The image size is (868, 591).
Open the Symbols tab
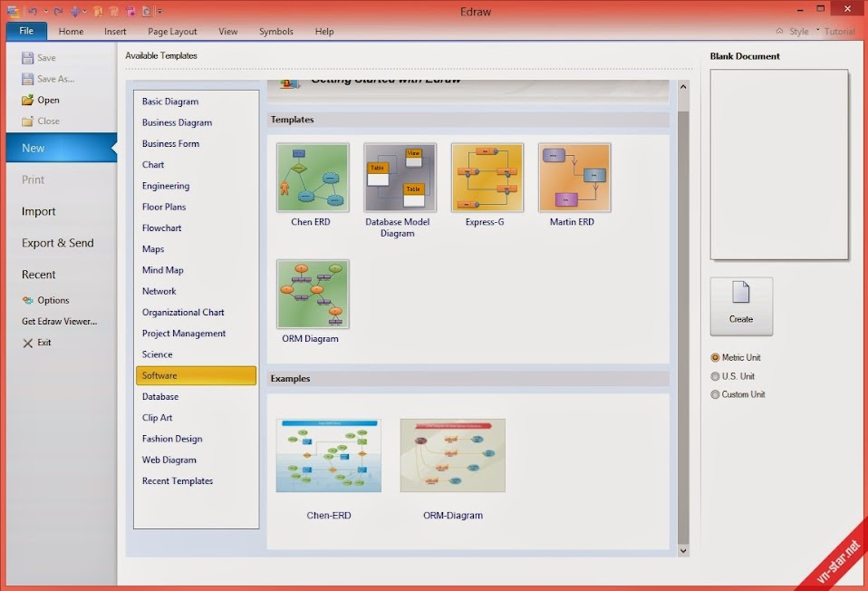(x=276, y=32)
